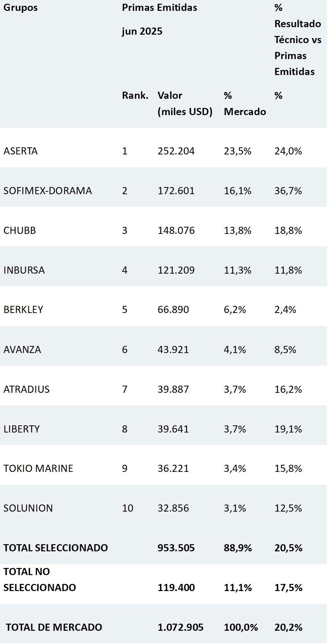Click the Rank. column header

(x=135, y=95)
